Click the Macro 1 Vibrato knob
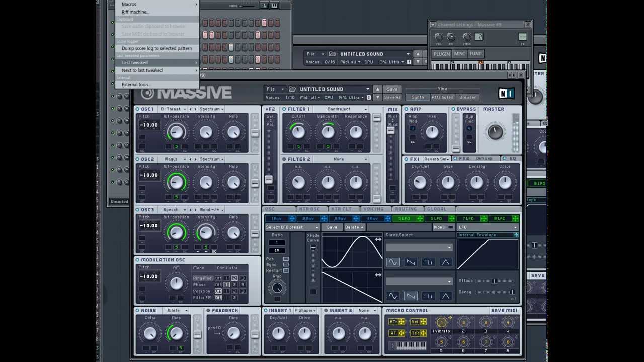The height and width of the screenshot is (362, 644). (441, 322)
